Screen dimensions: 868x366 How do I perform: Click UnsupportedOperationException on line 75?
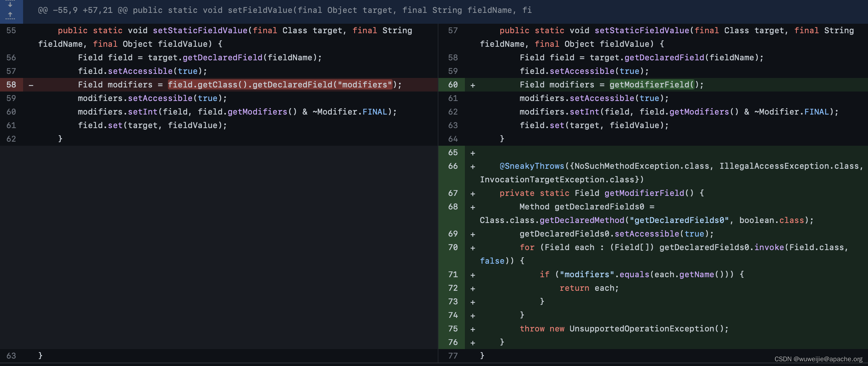coord(641,329)
